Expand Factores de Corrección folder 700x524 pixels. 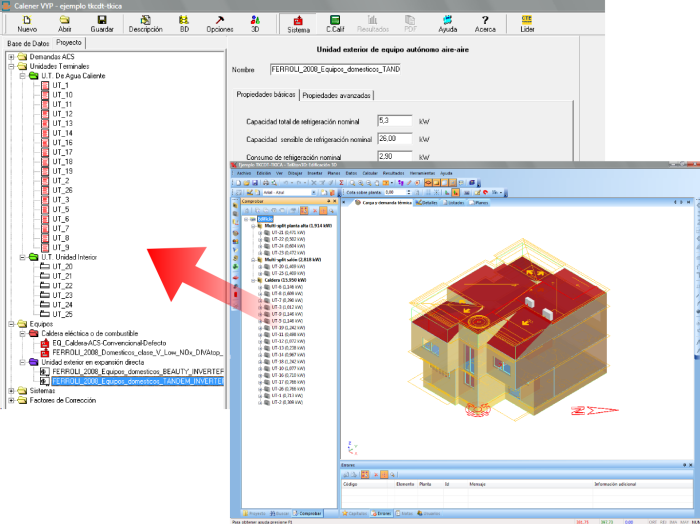11,400
